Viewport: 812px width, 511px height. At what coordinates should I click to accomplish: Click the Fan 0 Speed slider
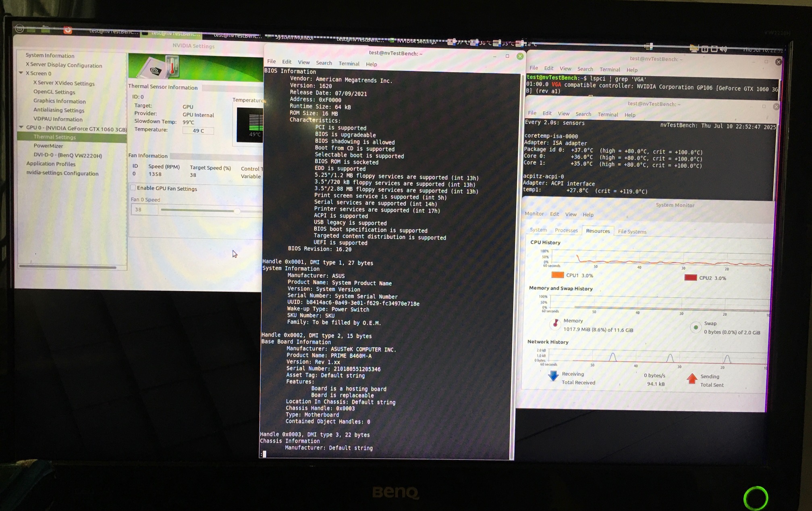click(x=211, y=211)
